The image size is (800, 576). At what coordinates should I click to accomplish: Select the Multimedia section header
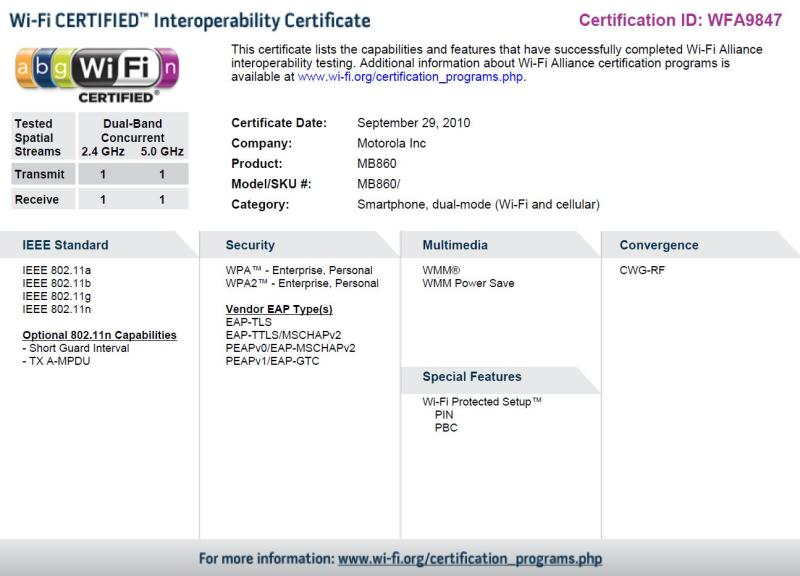455,245
